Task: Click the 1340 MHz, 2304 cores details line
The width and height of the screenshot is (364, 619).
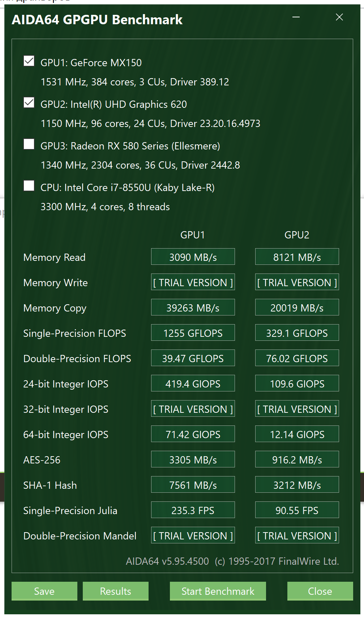Action: [140, 165]
